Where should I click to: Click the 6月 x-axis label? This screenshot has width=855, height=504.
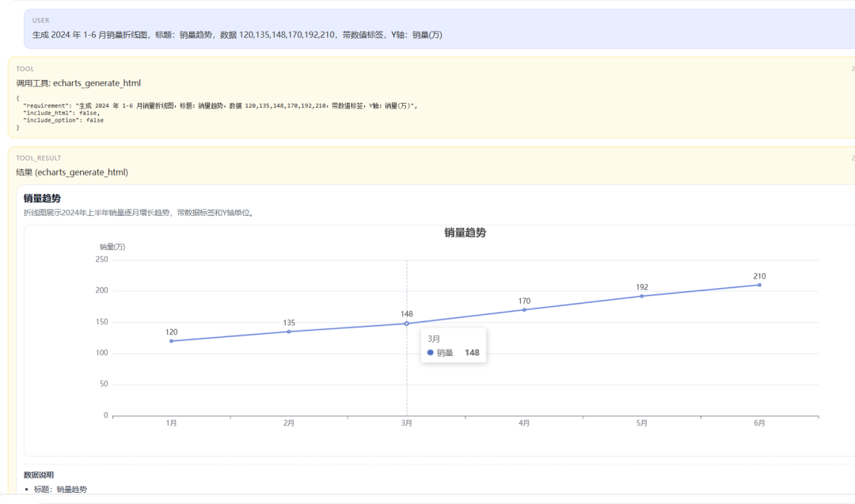click(x=759, y=423)
